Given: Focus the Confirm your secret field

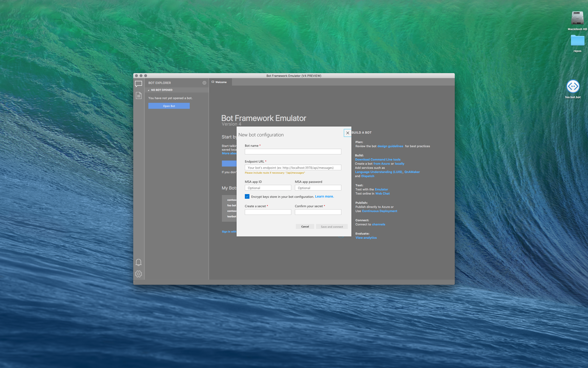Looking at the screenshot, I should (x=318, y=212).
